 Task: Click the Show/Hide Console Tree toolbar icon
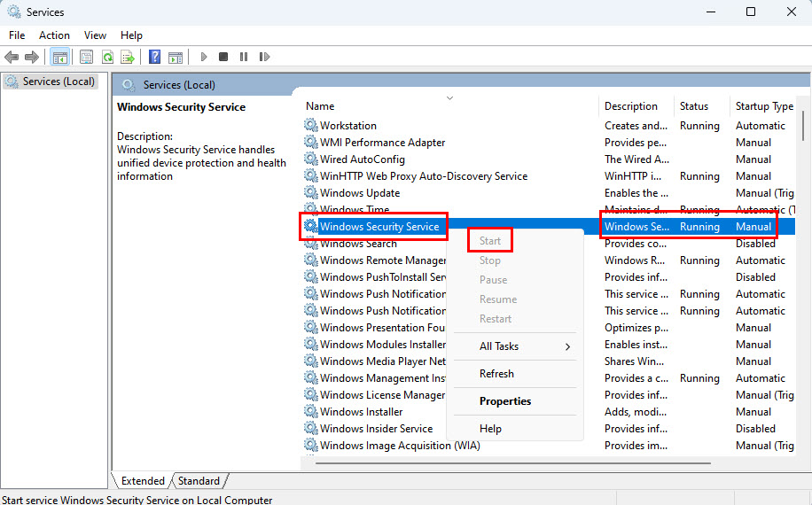pos(59,58)
